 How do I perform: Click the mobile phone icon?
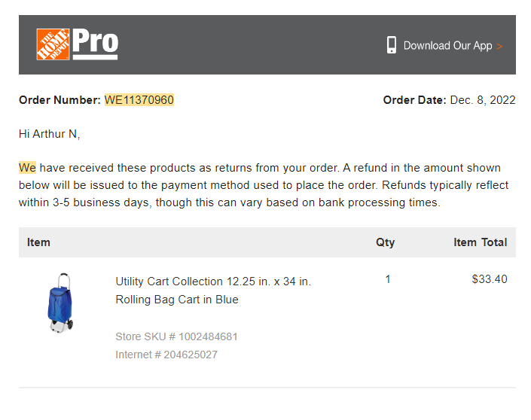(392, 44)
